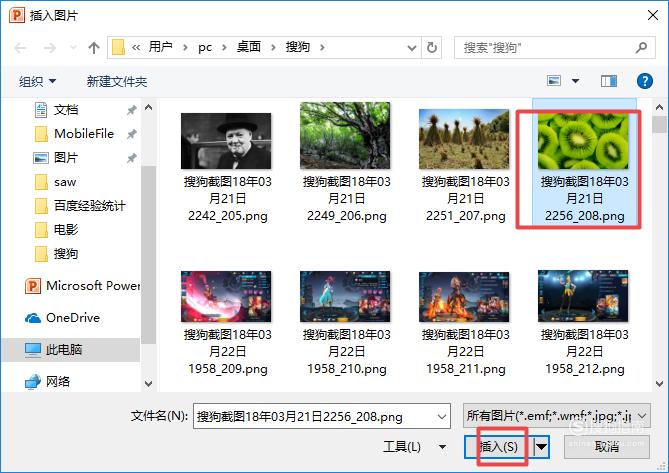Screen dimensions: 669x473
Task: Go back using the back arrow
Action: [x=20, y=48]
